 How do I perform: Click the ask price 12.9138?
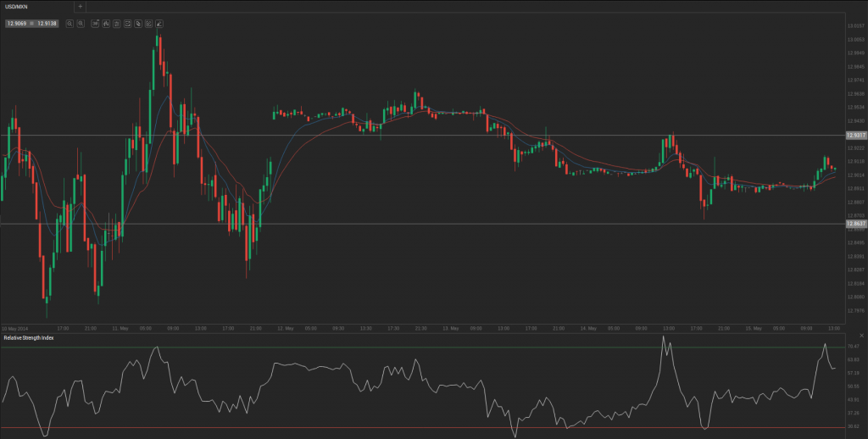coord(47,24)
